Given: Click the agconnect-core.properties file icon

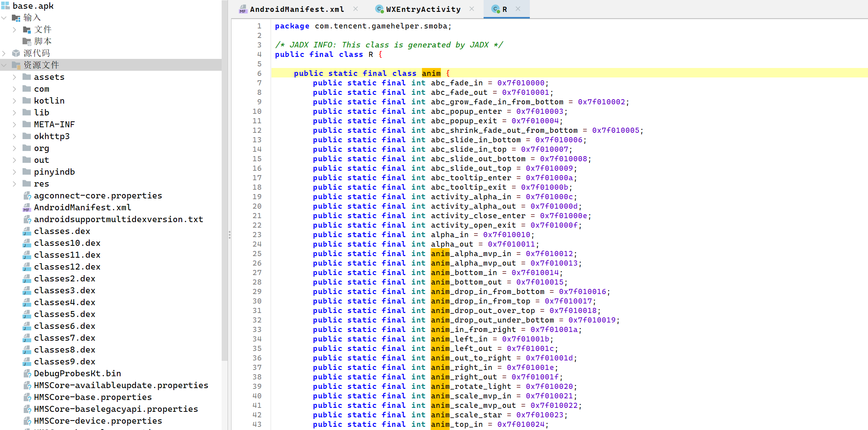Looking at the screenshot, I should [x=27, y=196].
